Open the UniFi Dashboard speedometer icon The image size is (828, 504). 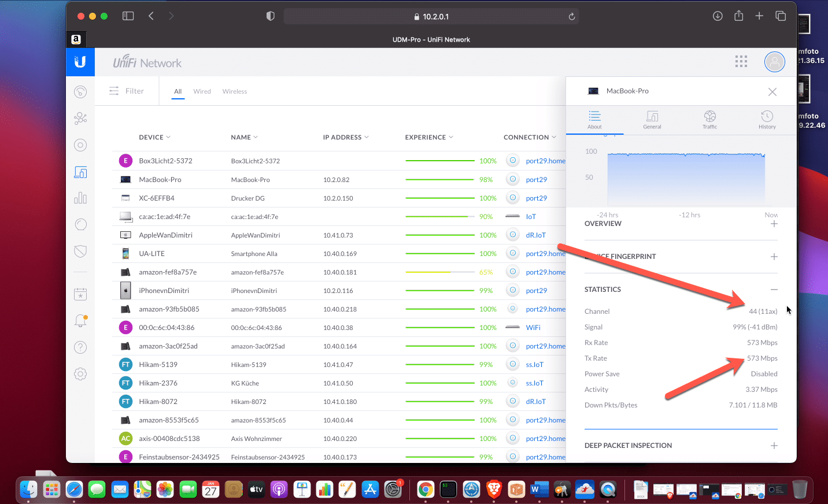(80, 92)
